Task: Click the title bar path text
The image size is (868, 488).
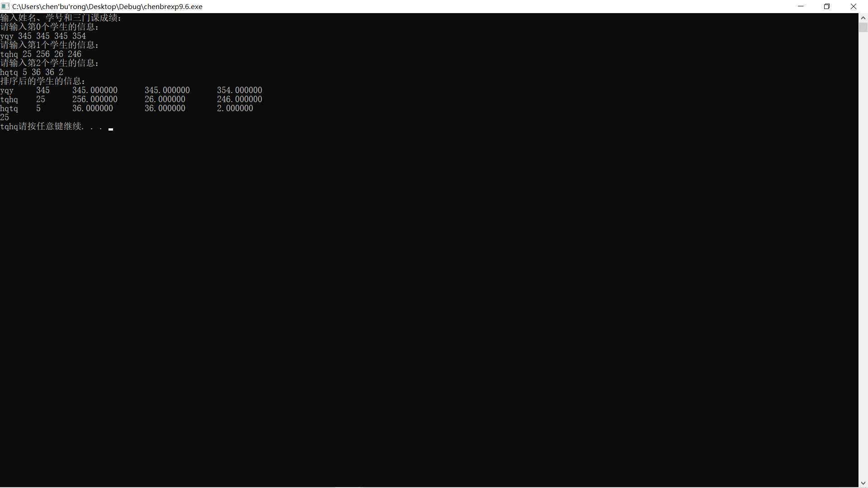Action: click(107, 6)
